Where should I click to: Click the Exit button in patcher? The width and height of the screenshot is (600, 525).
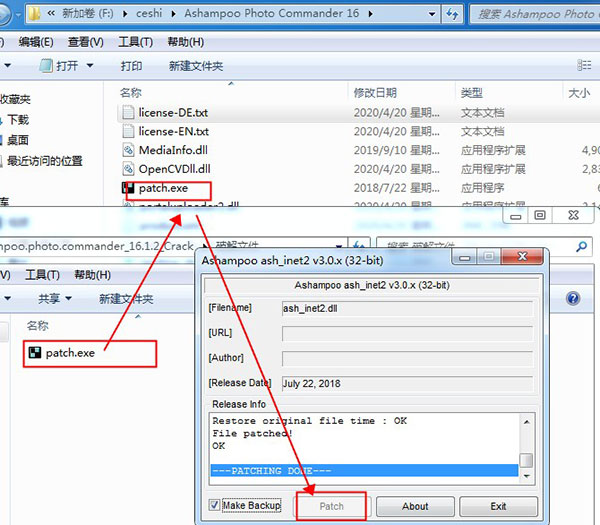[x=498, y=506]
